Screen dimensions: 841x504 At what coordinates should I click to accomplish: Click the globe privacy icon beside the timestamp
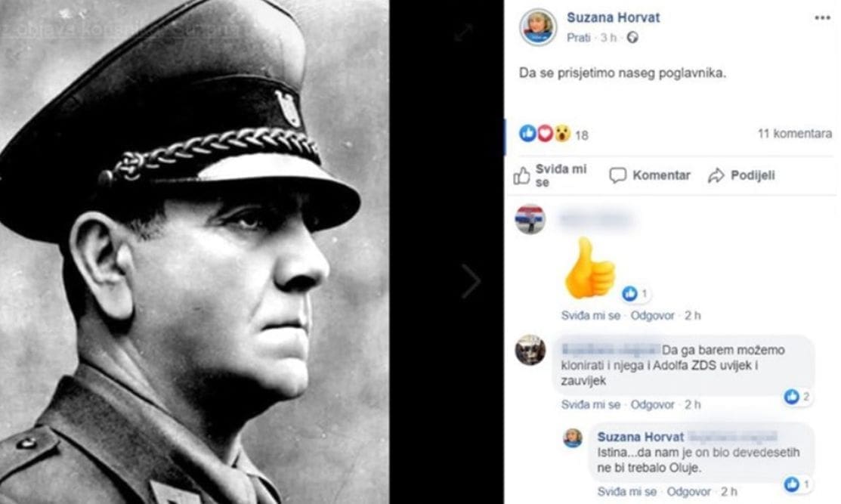click(x=632, y=37)
